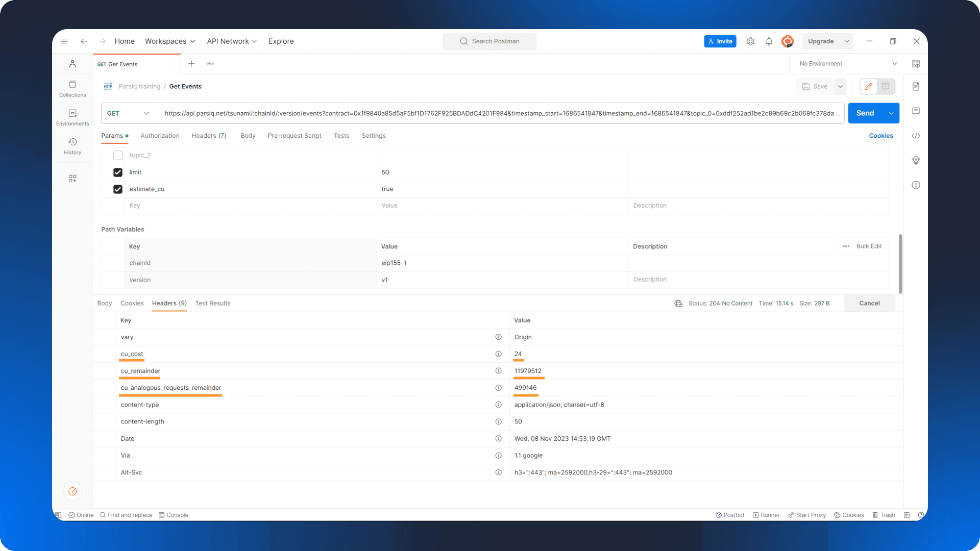Click the Search Postman field
This screenshot has width=980, height=551.
[x=489, y=41]
